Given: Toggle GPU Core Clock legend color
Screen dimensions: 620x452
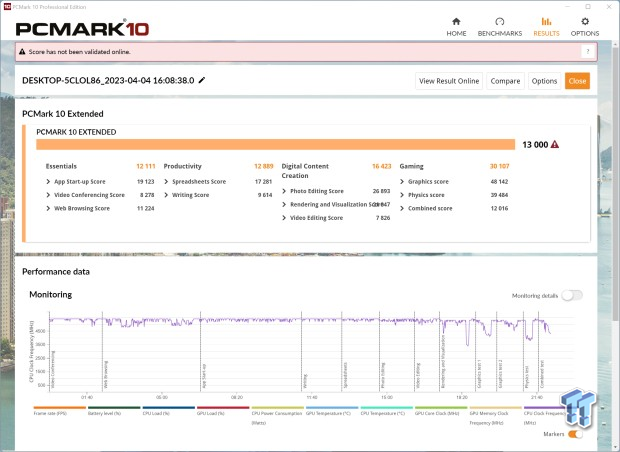Looking at the screenshot, I should [441, 407].
